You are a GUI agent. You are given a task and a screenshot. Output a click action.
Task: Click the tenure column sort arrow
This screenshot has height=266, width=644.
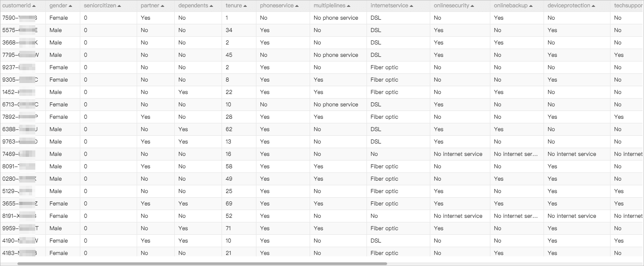point(245,6)
